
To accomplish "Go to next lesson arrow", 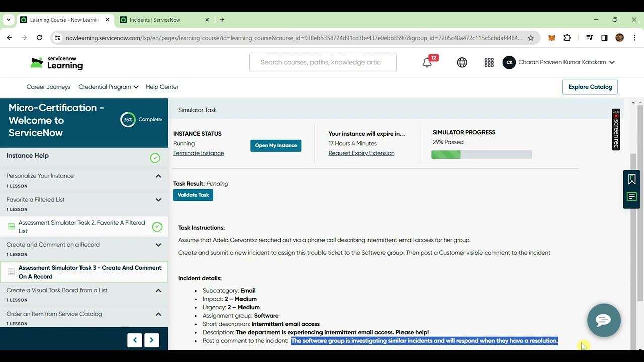I will pyautogui.click(x=152, y=340).
